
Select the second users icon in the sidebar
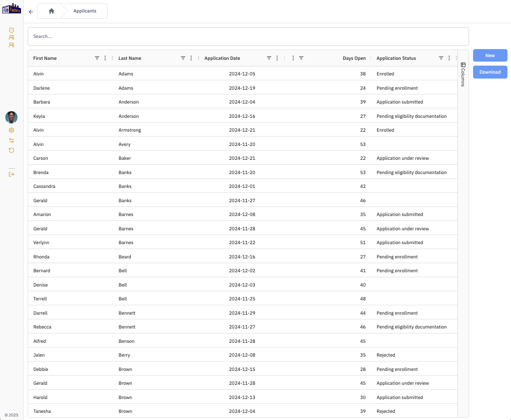point(11,45)
